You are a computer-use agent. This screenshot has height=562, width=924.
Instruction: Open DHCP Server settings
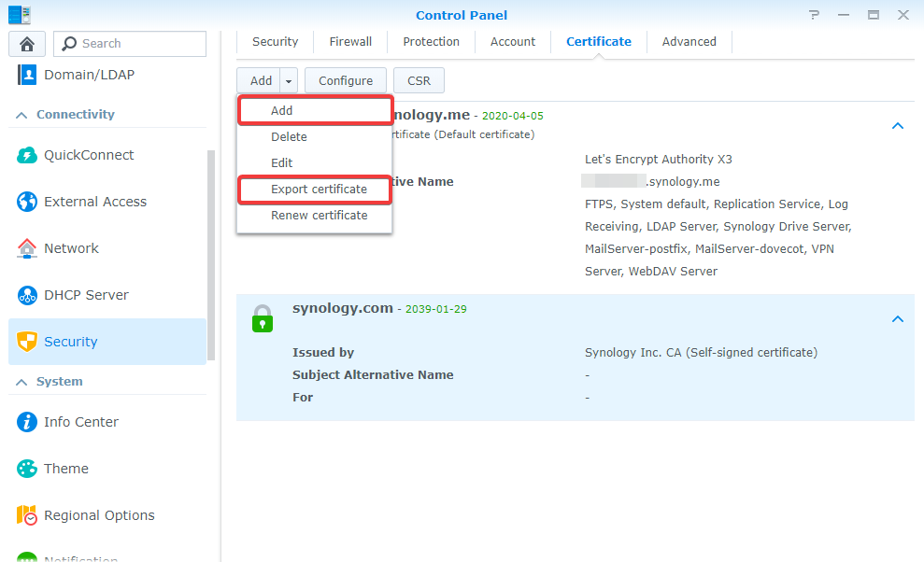pos(87,295)
